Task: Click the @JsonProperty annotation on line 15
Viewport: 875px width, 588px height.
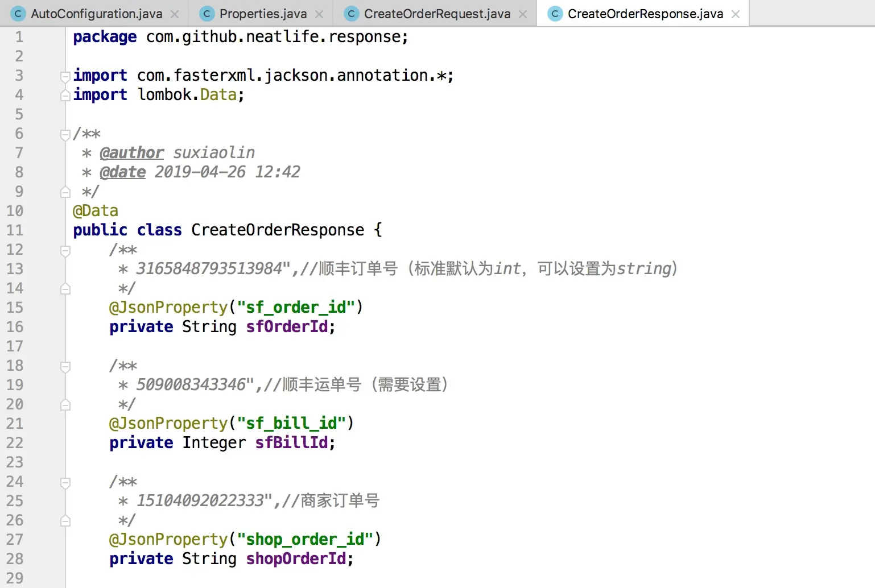Action: (168, 308)
